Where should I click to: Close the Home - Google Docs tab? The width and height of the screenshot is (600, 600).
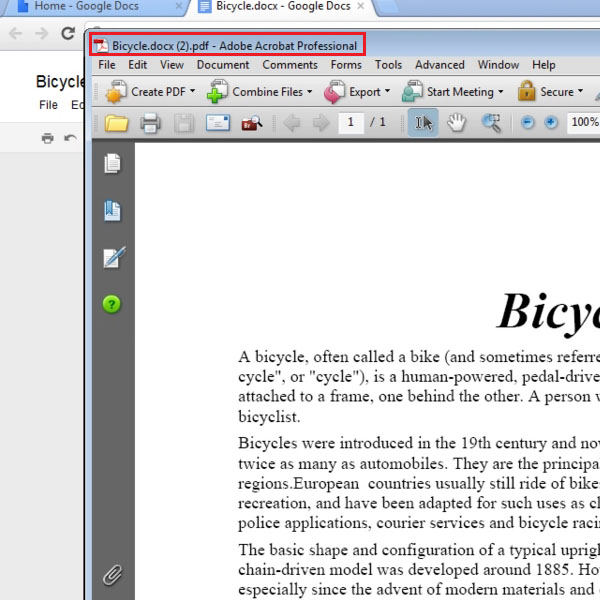(179, 6)
